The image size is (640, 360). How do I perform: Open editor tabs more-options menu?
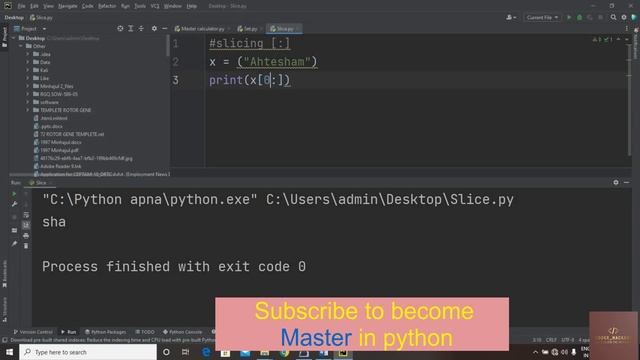(x=627, y=29)
